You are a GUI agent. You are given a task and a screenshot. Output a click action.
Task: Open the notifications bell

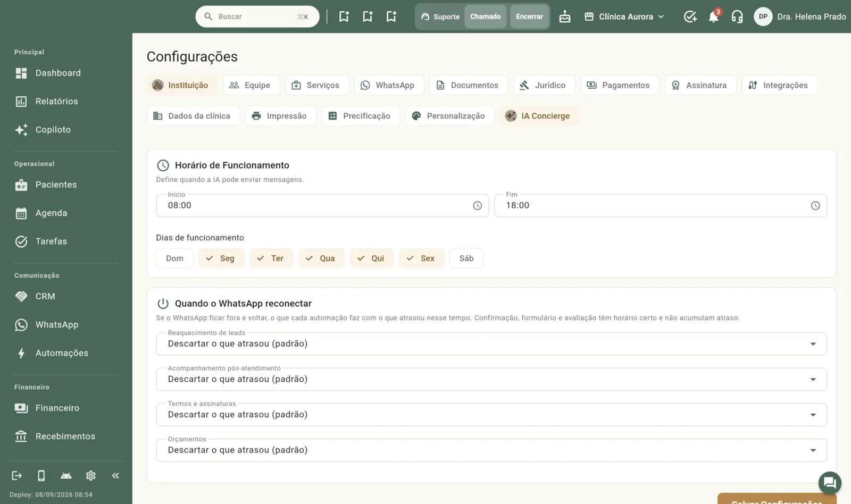[713, 16]
